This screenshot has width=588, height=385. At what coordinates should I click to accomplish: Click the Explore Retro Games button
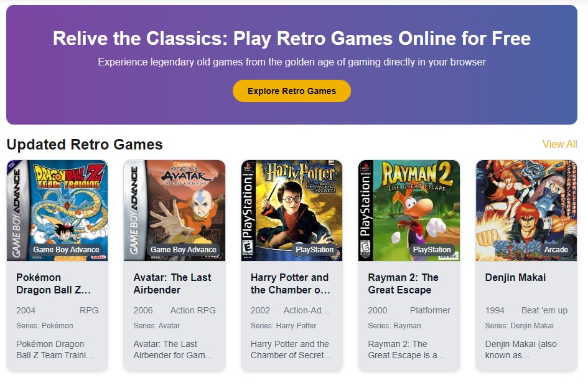292,91
